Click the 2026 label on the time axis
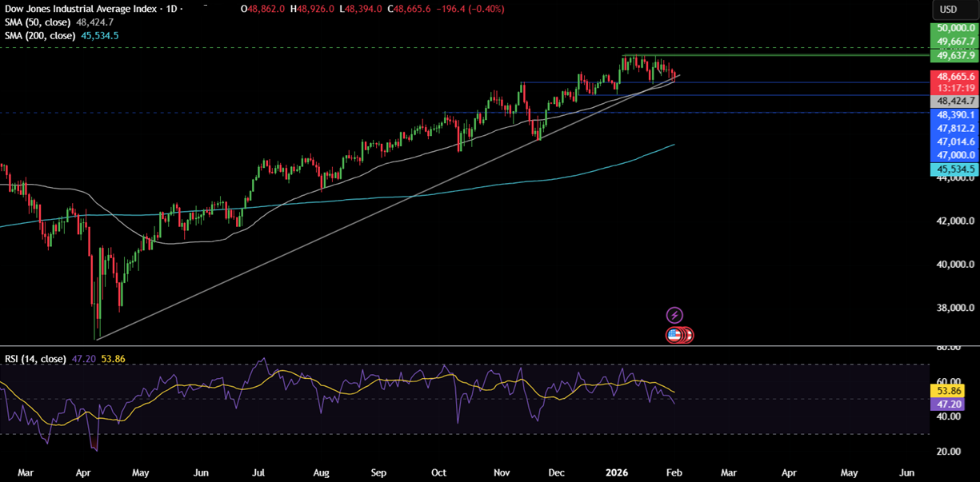The image size is (980, 482). pyautogui.click(x=616, y=472)
